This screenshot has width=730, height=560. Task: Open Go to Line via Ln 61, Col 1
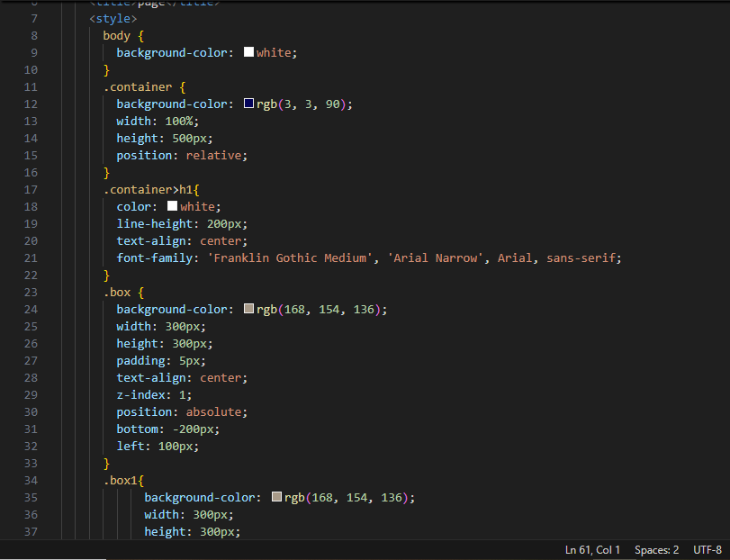(x=592, y=550)
